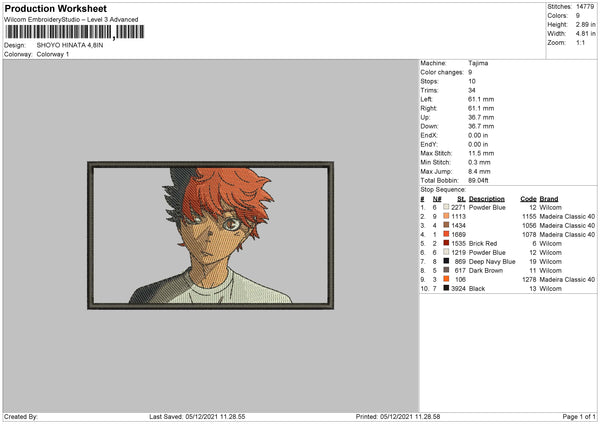Click the Trims value 34
The image size is (600, 424).
click(x=472, y=90)
